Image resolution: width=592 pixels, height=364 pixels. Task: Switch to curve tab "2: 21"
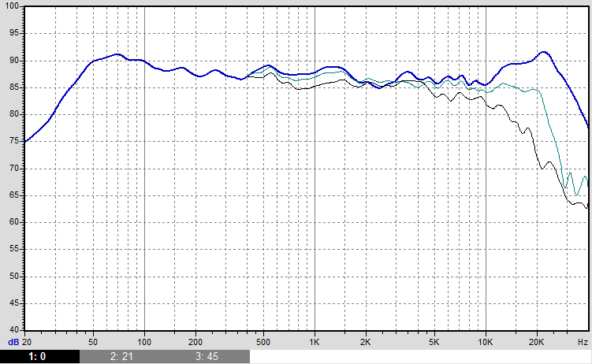pyautogui.click(x=122, y=356)
